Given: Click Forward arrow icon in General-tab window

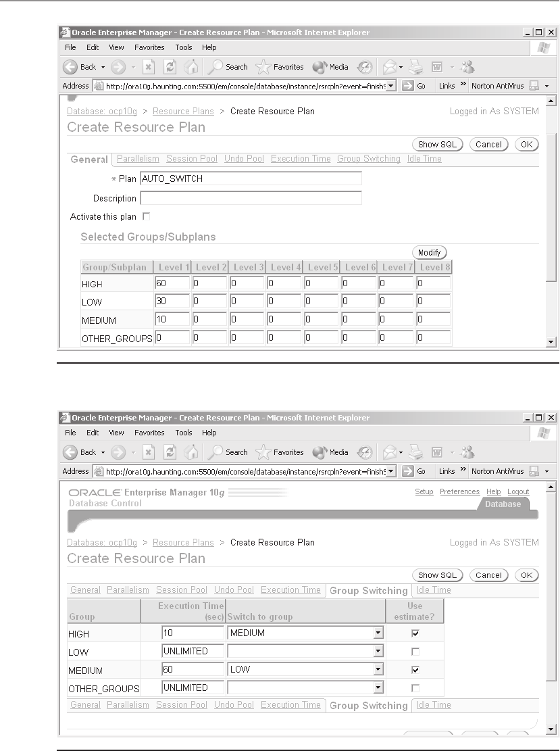Looking at the screenshot, I should tap(118, 67).
